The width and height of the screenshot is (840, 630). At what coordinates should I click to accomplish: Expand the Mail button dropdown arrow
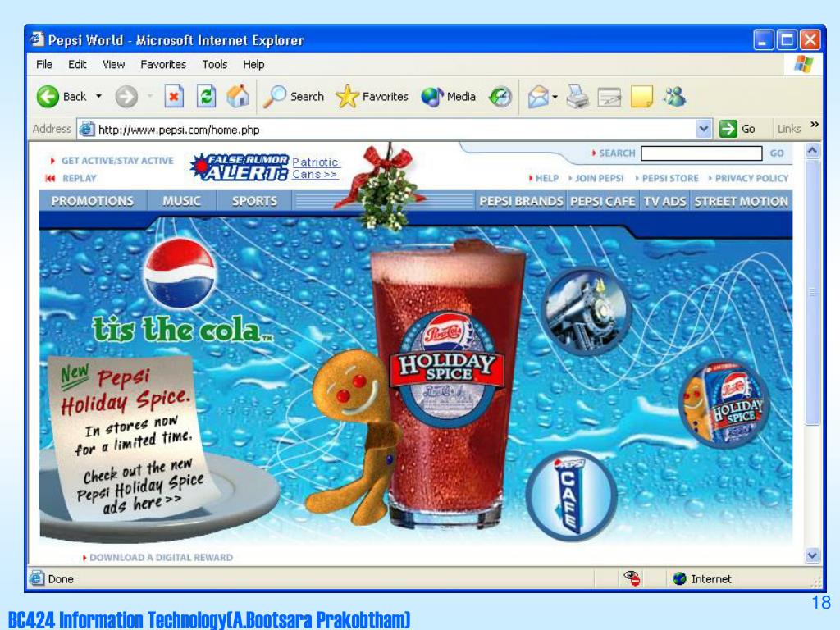click(555, 97)
